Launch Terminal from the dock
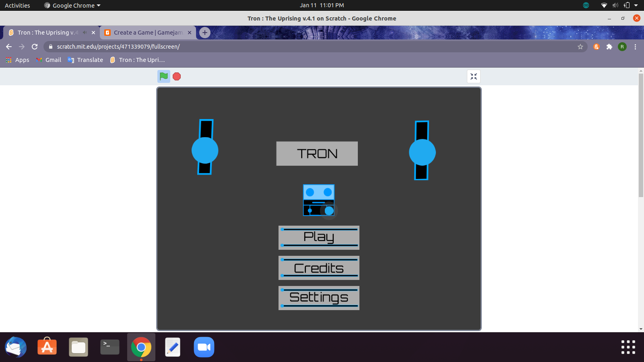The image size is (644, 362). [x=110, y=347]
